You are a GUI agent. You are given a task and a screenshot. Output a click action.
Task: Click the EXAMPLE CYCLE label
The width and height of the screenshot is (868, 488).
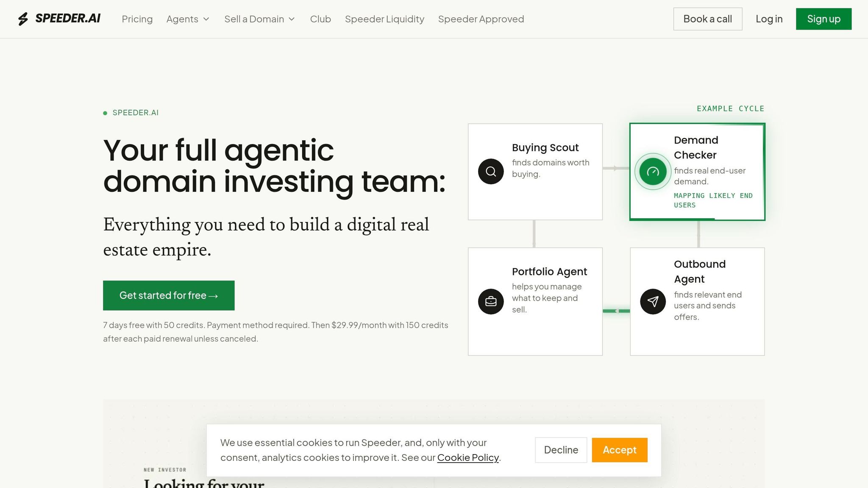pos(731,108)
